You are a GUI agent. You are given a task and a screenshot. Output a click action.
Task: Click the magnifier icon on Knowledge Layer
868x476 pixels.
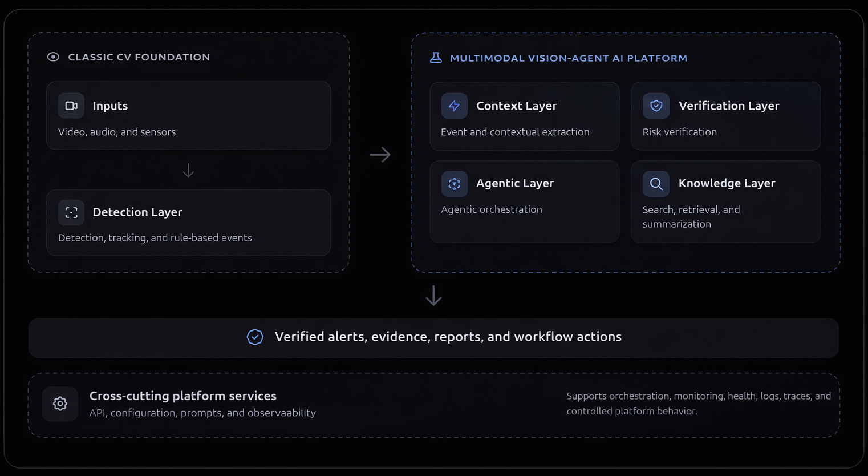pyautogui.click(x=656, y=183)
